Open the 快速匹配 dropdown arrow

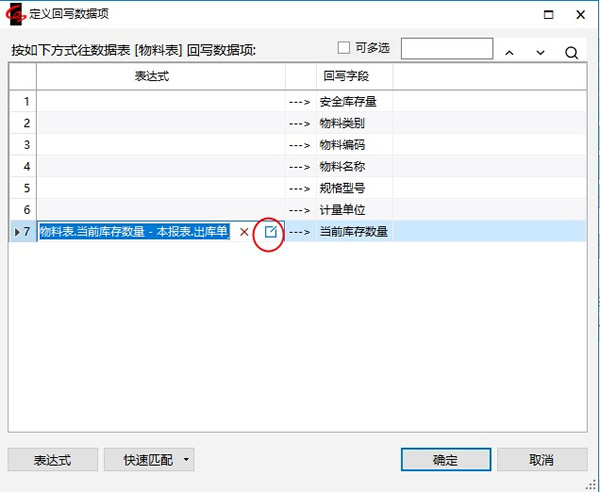click(187, 460)
